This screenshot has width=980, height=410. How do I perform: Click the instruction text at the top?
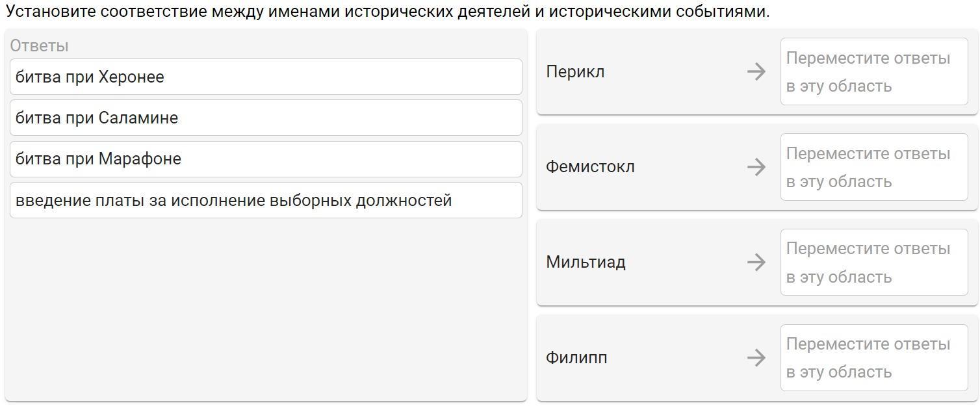[387, 12]
